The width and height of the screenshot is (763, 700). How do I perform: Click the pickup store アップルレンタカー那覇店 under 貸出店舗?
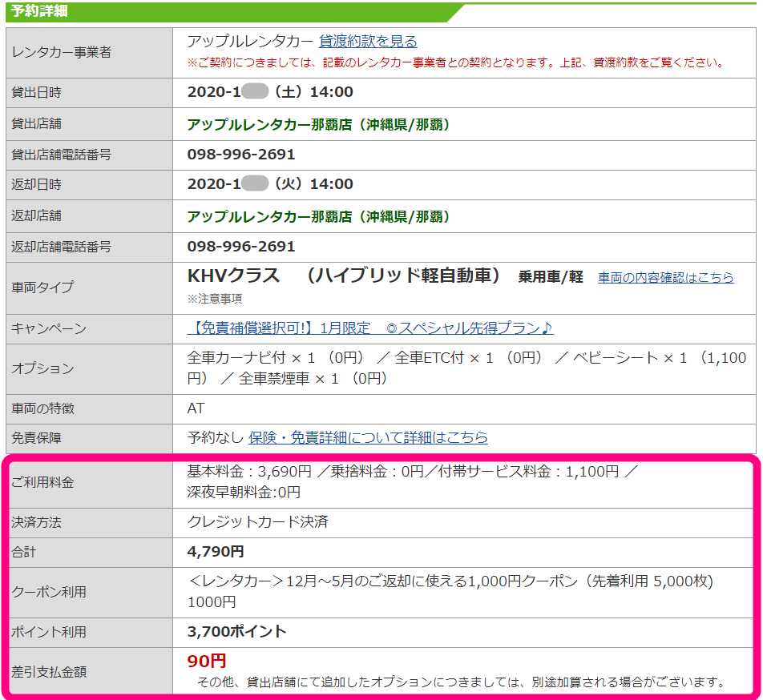tap(317, 124)
